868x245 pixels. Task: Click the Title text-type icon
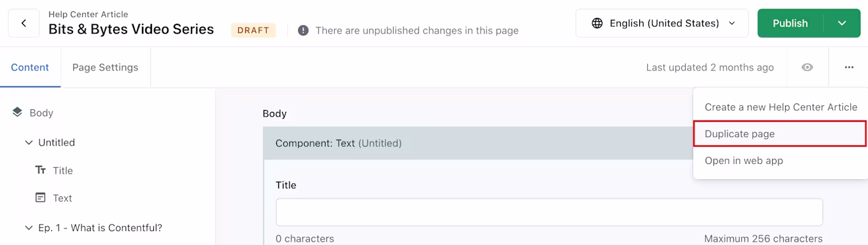coord(41,170)
